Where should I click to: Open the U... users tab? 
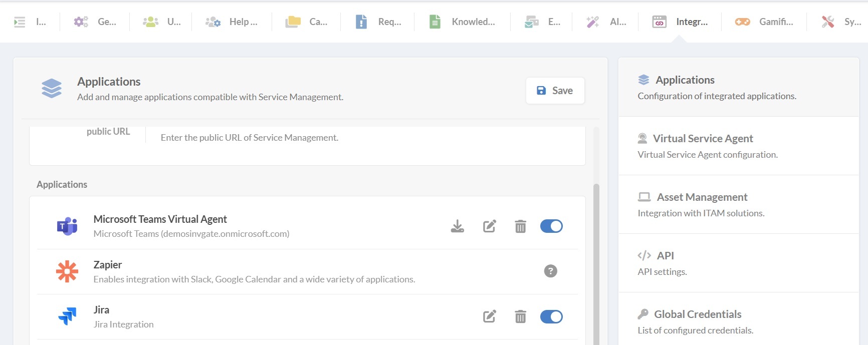161,22
